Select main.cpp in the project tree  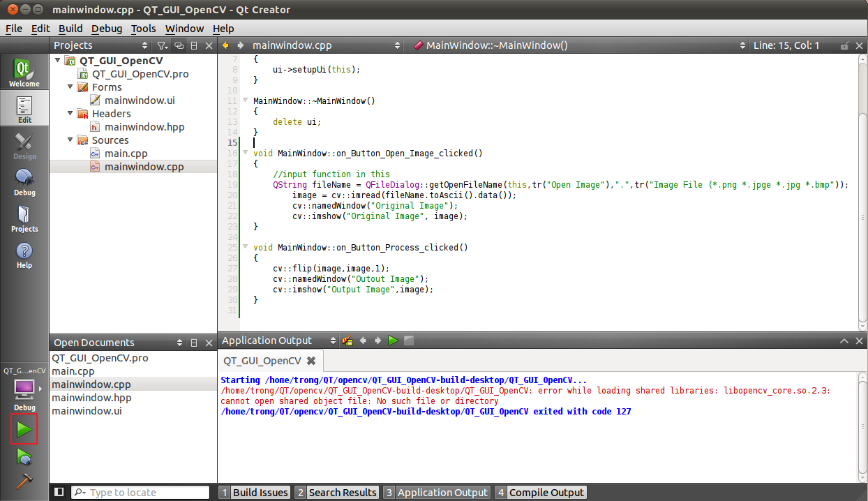(x=126, y=154)
